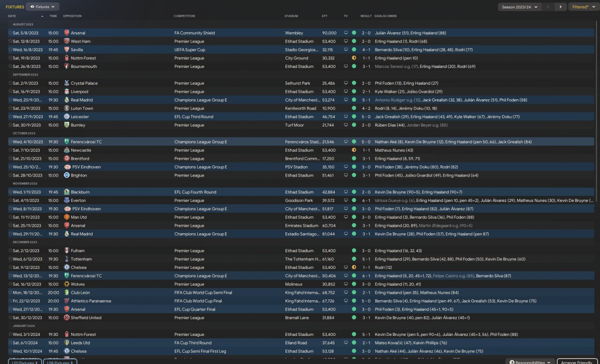Image resolution: width=600 pixels, height=364 pixels.
Task: Click the orange draw indicator in the 19/8/2023 Nottm Forest row
Action: [354, 59]
